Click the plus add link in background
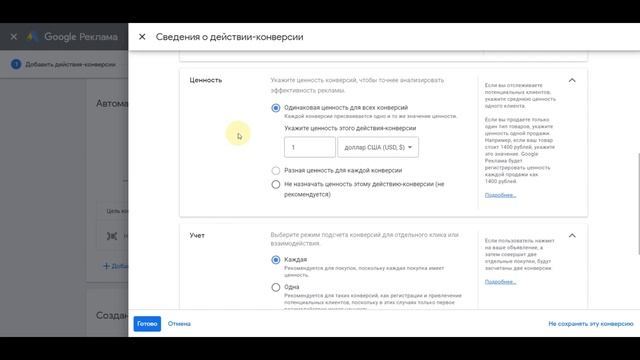This screenshot has width=640, height=360. point(115,266)
